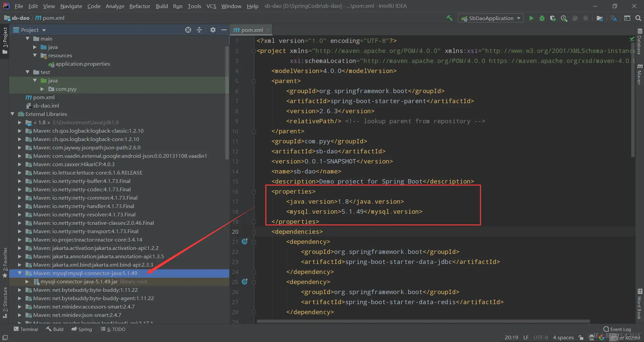The width and height of the screenshot is (644, 342).
Task: Click the editor vertical scrollbar
Action: click(633, 100)
